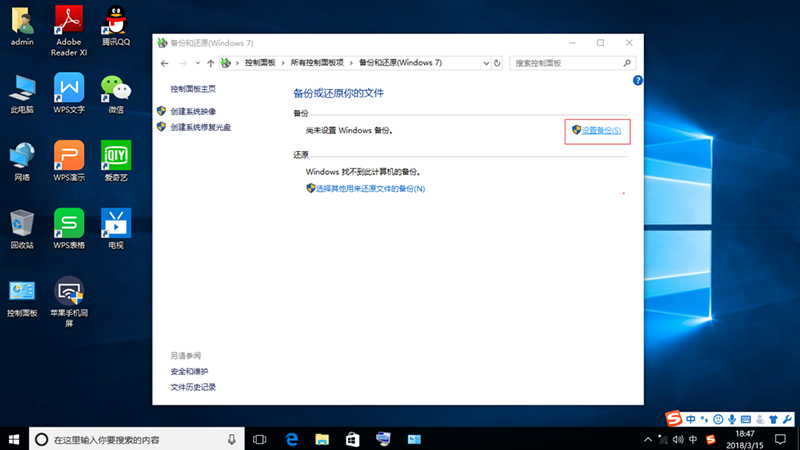
Task: Expand the address bar history dropdown
Action: pos(486,63)
